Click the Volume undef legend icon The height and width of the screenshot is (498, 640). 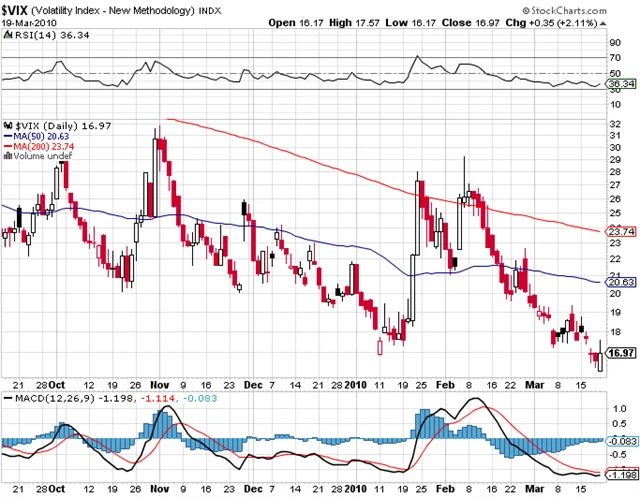coord(7,156)
